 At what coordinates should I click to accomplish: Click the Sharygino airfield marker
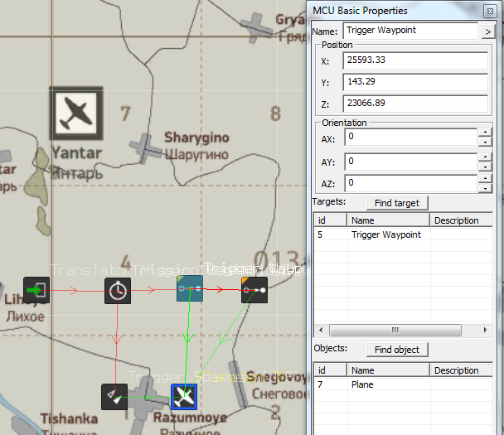[x=145, y=148]
